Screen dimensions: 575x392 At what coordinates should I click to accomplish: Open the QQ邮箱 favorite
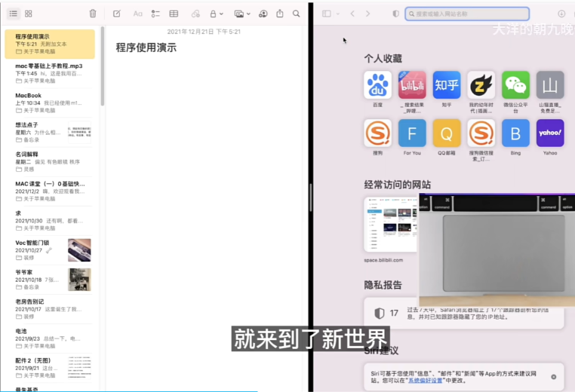[446, 133]
